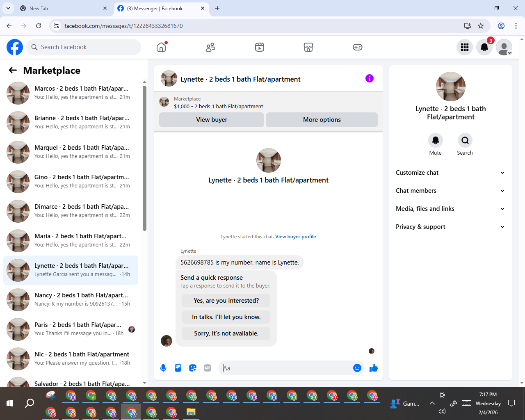This screenshot has height=420, width=525.
Task: Send quick response Sorry, it's not available.
Action: pyautogui.click(x=226, y=333)
